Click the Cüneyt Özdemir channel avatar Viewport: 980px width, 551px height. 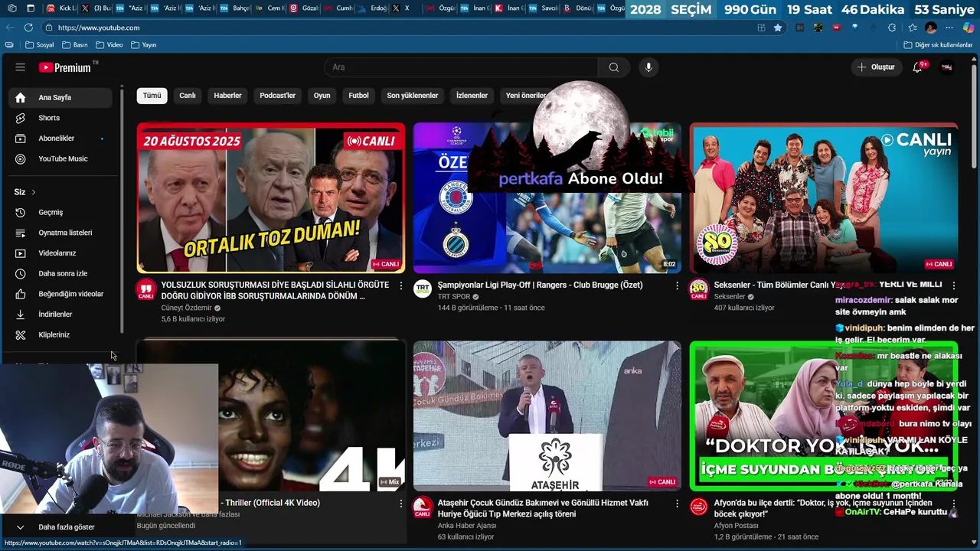pos(146,289)
